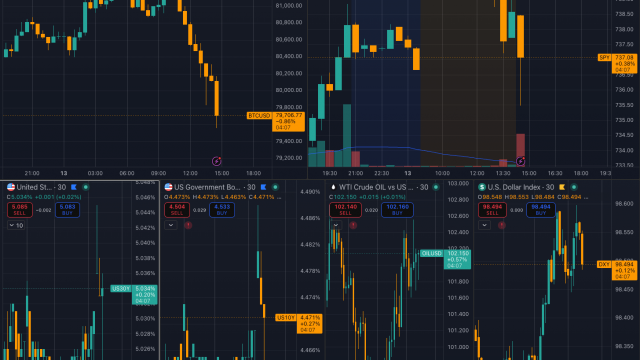
Task: Click the 18:00 time label on BTCUSD chart
Action: (x=253, y=173)
